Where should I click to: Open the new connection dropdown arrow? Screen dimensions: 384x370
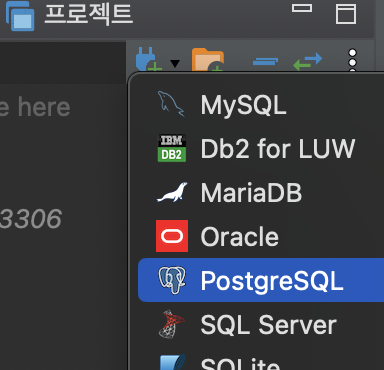[x=175, y=63]
